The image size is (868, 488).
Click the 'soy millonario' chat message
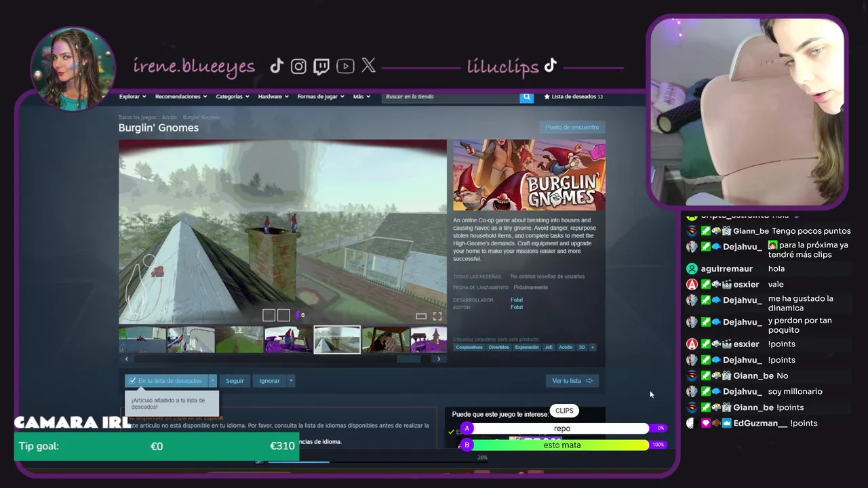pyautogui.click(x=795, y=392)
